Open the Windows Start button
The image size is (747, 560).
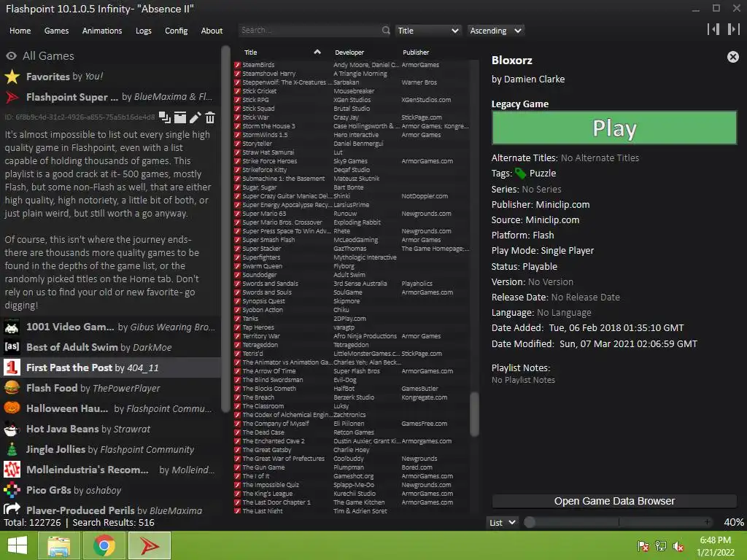click(x=18, y=545)
